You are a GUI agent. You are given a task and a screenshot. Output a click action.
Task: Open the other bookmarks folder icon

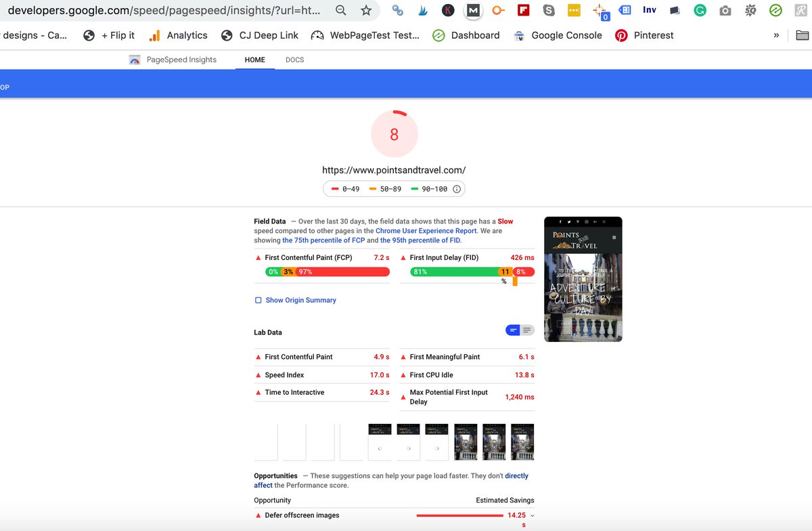[x=803, y=35]
